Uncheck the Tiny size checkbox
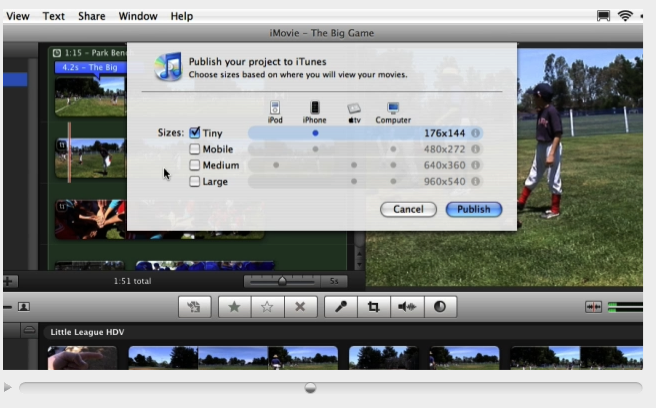Image resolution: width=656 pixels, height=408 pixels. click(x=195, y=133)
